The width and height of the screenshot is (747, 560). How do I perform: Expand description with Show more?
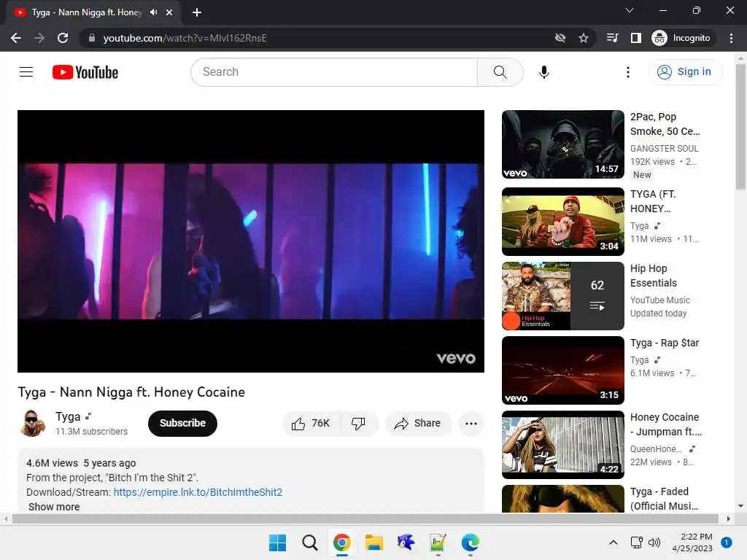click(x=54, y=507)
